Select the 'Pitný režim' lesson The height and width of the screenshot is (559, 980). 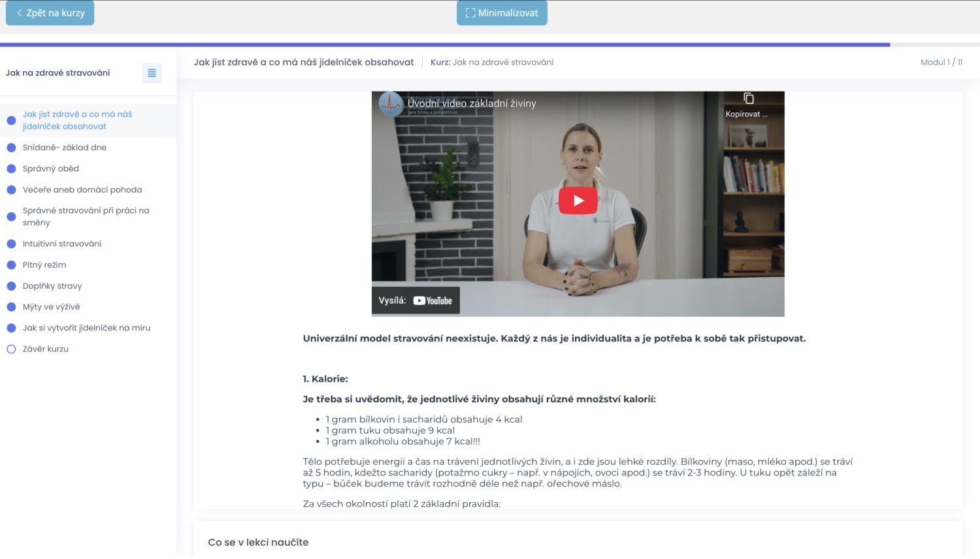pyautogui.click(x=44, y=265)
